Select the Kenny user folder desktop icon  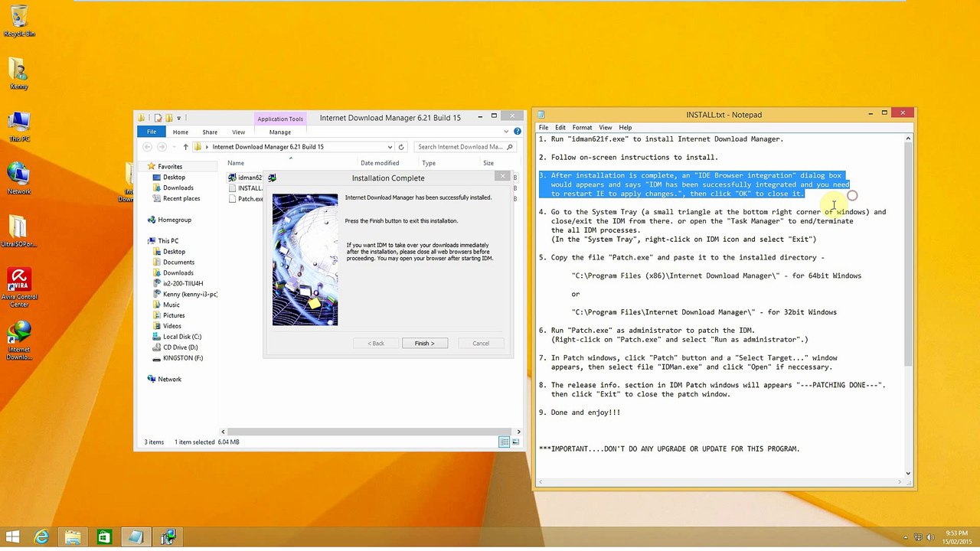point(19,73)
